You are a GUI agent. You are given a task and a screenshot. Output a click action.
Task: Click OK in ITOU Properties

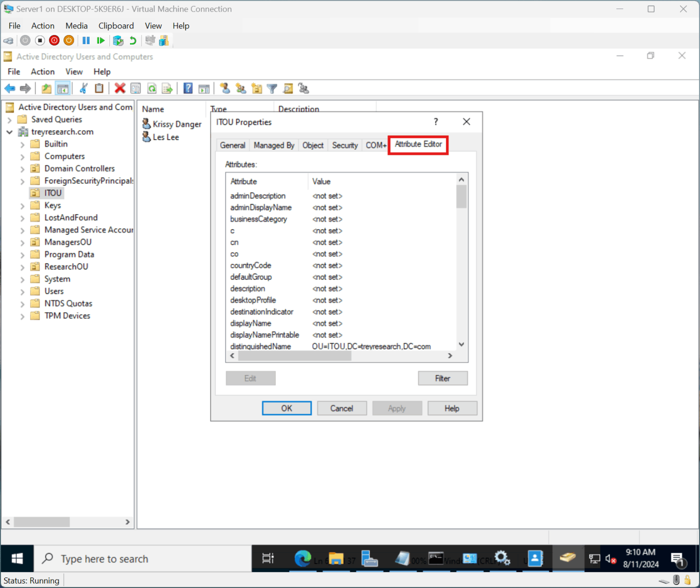click(286, 408)
